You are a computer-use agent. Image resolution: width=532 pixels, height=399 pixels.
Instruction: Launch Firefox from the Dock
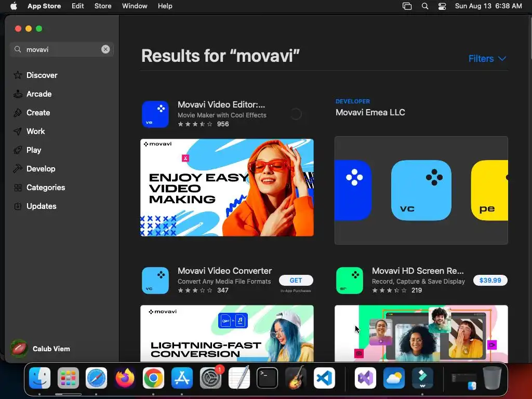tap(125, 378)
